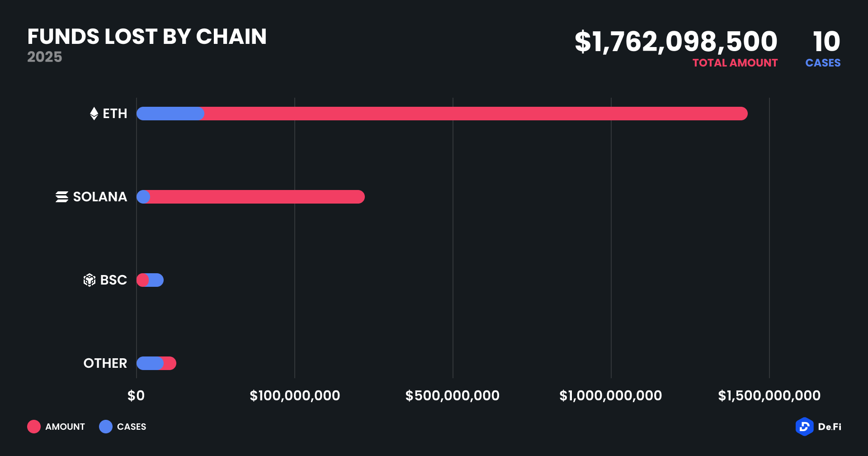Click the $1,762,098,500 total amount figure
The height and width of the screenshot is (456, 868).
pos(676,42)
